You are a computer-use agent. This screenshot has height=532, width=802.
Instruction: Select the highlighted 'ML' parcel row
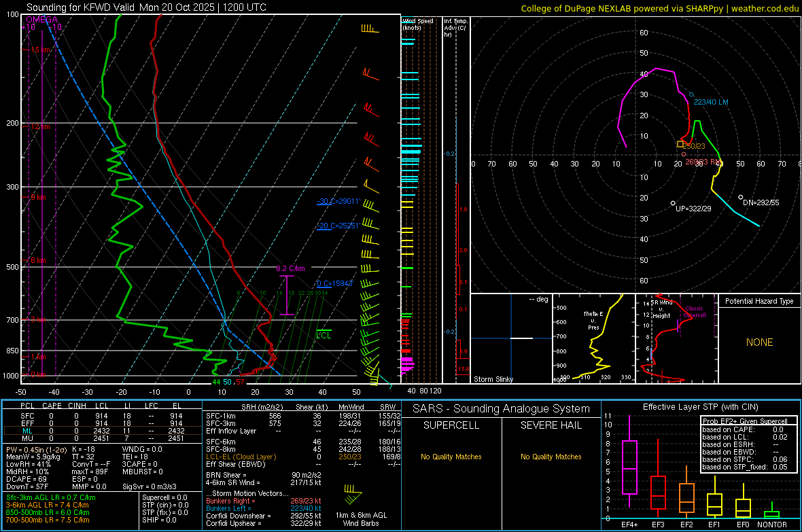[x=103, y=431]
